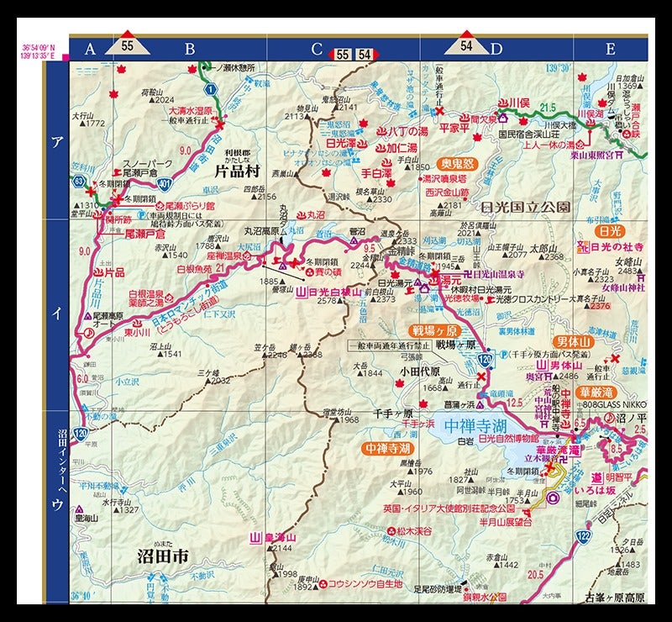672x622 pixels.
Task: Click the orange 中禅寺湖 area label
Action: 388,449
